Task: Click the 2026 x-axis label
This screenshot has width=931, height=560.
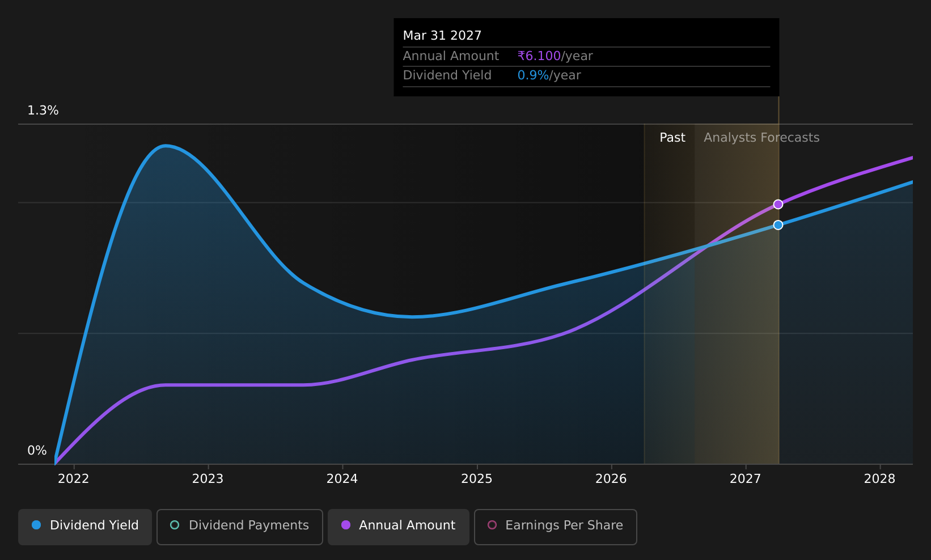Action: click(x=611, y=479)
